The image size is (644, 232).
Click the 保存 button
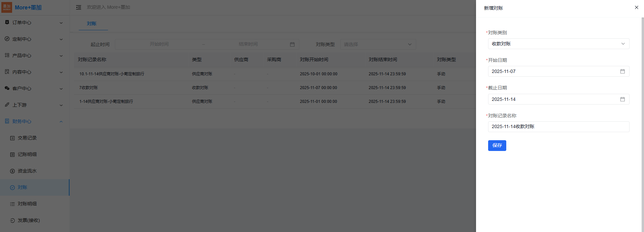tap(497, 145)
